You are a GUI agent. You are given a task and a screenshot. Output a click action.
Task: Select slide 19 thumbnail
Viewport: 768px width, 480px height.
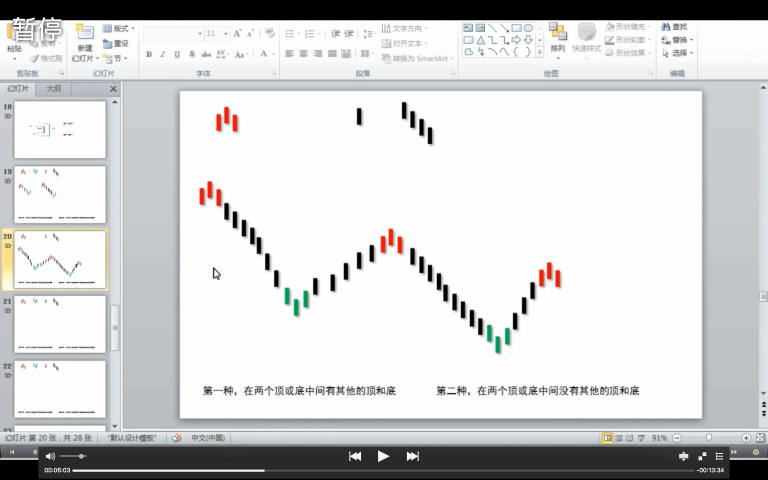click(x=60, y=194)
